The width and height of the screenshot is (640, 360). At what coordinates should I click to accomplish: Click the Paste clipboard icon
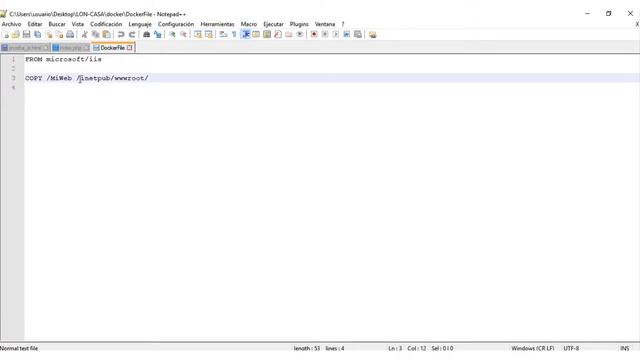[107, 35]
